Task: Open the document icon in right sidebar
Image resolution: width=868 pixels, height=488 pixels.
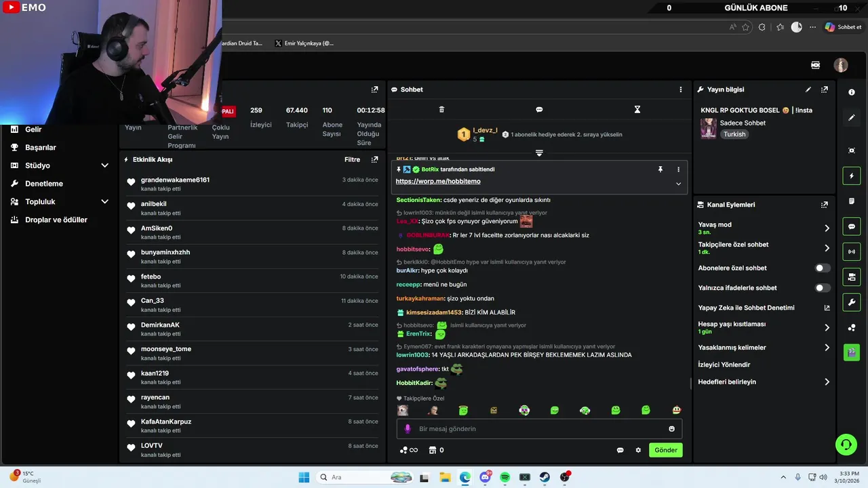Action: tap(852, 201)
